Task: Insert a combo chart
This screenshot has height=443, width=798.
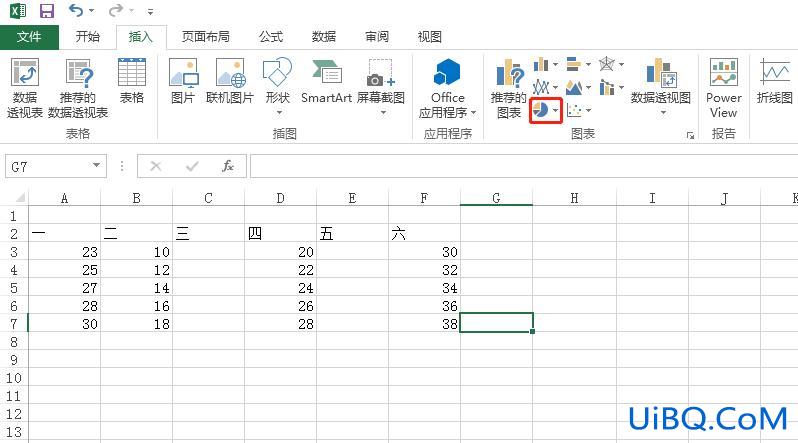Action: click(x=607, y=87)
